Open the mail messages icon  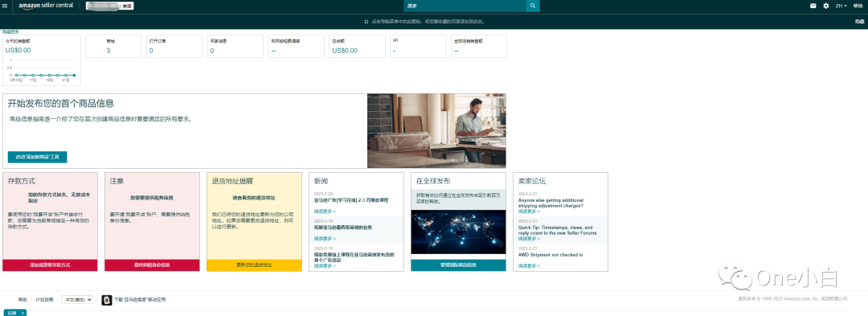(x=813, y=6)
